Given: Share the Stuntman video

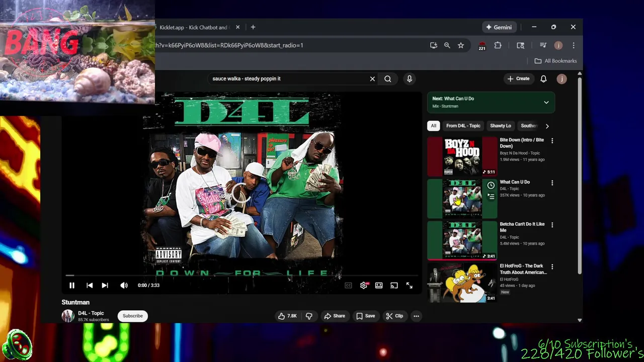Looking at the screenshot, I should (335, 316).
